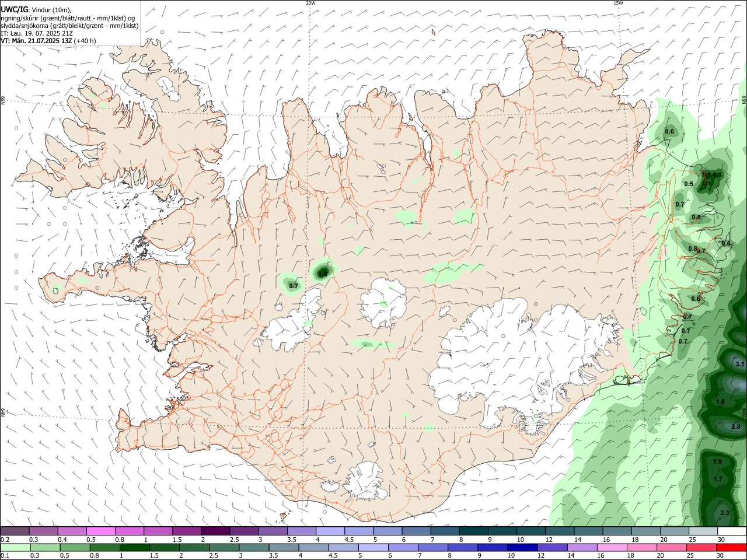Select the 0.2–0.3 swatch in snow scale
Image resolution: width=747 pixels, height=560 pixels.
click(15, 531)
